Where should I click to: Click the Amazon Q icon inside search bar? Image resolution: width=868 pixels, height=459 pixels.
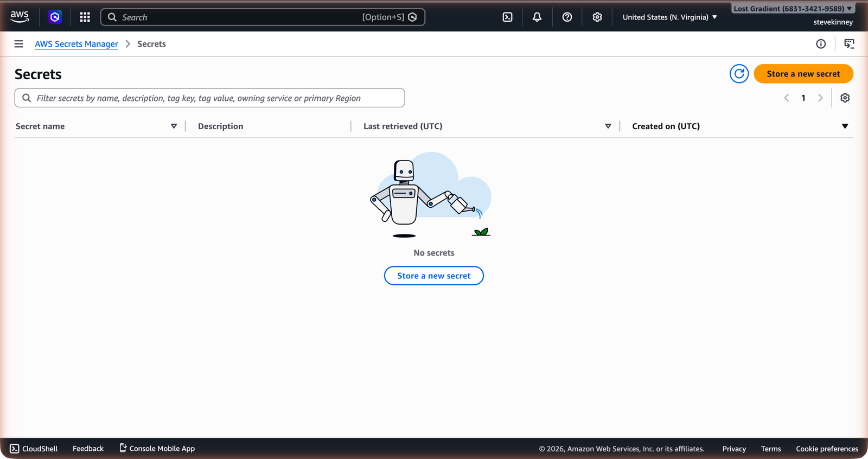(x=412, y=17)
